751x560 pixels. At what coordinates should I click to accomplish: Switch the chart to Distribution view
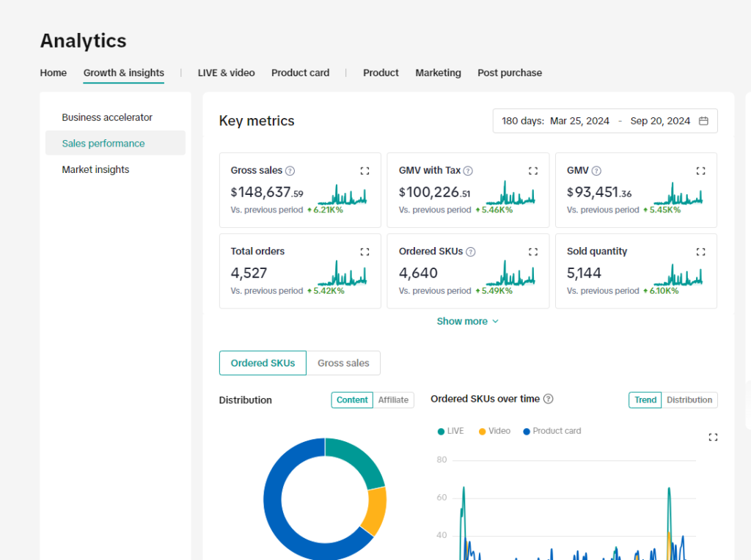point(689,400)
